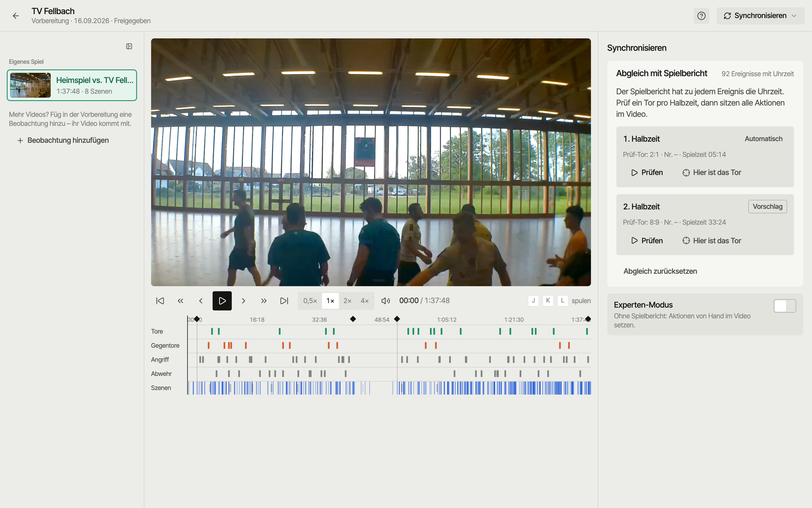Click the diamond marker at timeline start
Viewport: 812px width, 508px height.
pyautogui.click(x=197, y=319)
